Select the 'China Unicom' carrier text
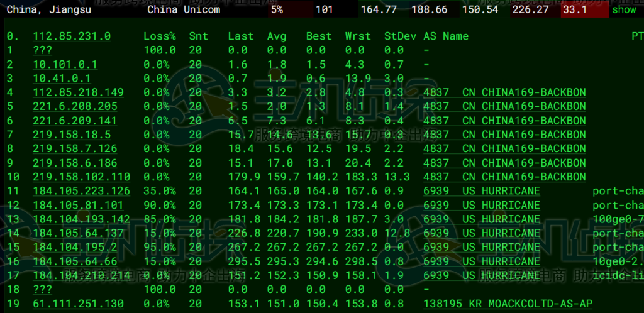 pos(184,10)
